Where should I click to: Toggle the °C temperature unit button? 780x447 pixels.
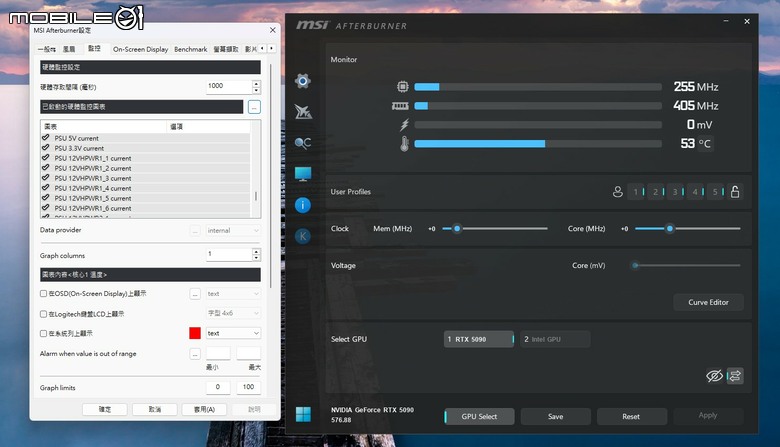704,144
